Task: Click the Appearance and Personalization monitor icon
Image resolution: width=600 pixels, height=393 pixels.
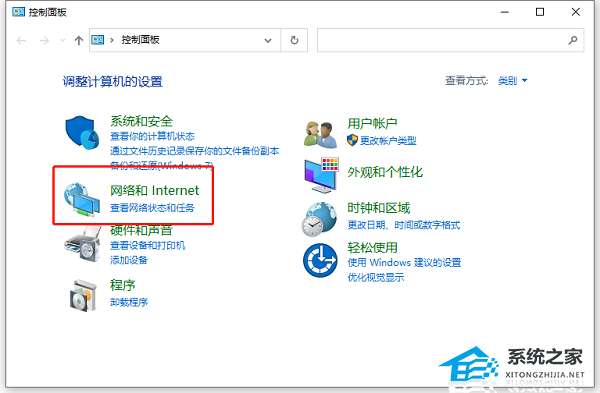Action: coord(321,175)
